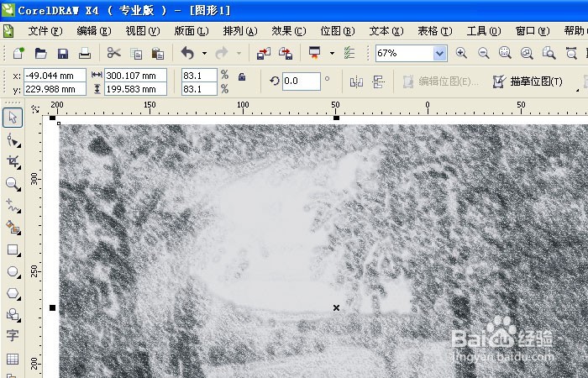Zoom to selected objects icon
Screen dimensions: 588x378
coord(505,53)
